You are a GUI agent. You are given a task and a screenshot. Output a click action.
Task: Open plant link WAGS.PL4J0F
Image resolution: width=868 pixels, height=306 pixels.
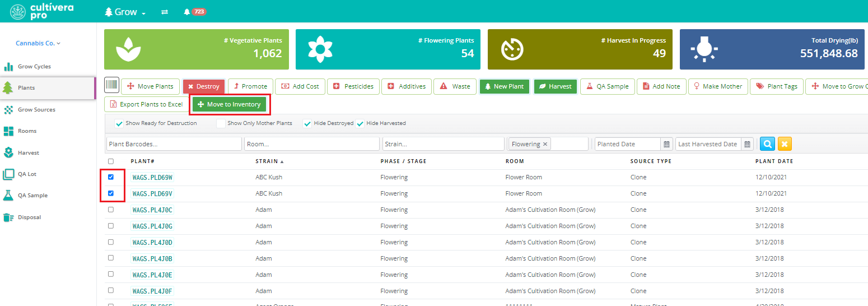152,291
